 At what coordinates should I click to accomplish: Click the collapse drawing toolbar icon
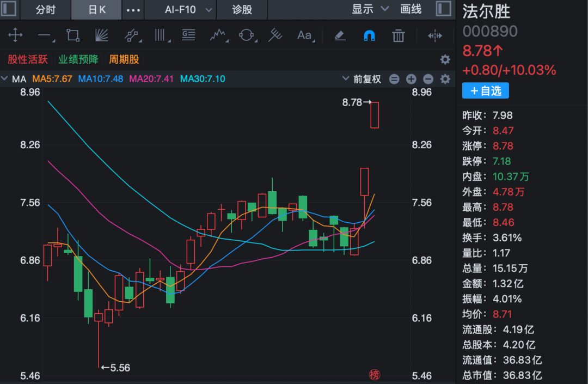coord(434,35)
